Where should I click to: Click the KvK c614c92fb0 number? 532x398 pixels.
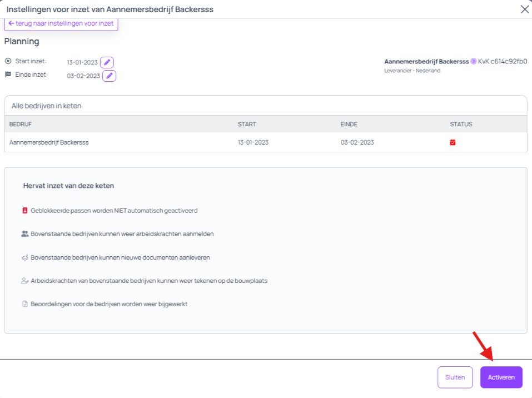(503, 61)
